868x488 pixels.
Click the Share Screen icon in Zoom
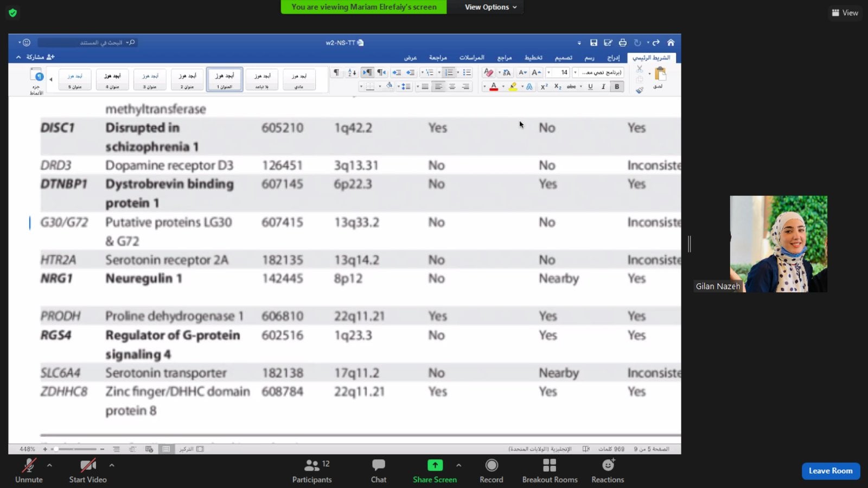point(435,465)
